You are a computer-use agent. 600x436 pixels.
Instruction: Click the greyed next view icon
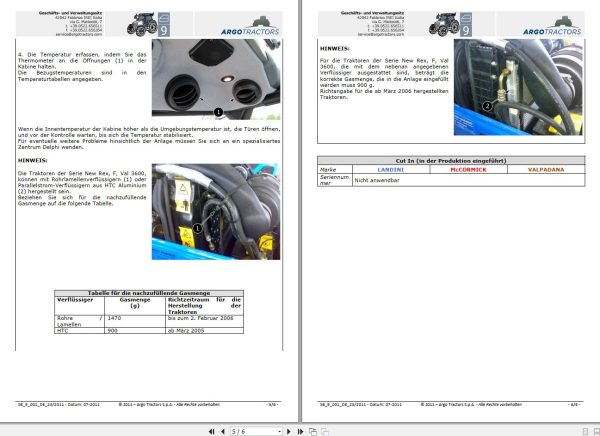click(x=325, y=431)
